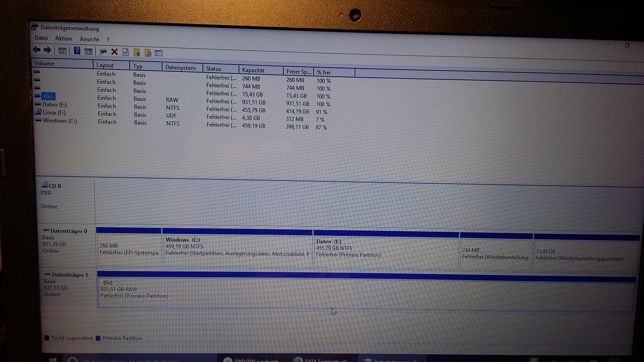Click the folder with magnifier search icon

pyautogui.click(x=148, y=53)
